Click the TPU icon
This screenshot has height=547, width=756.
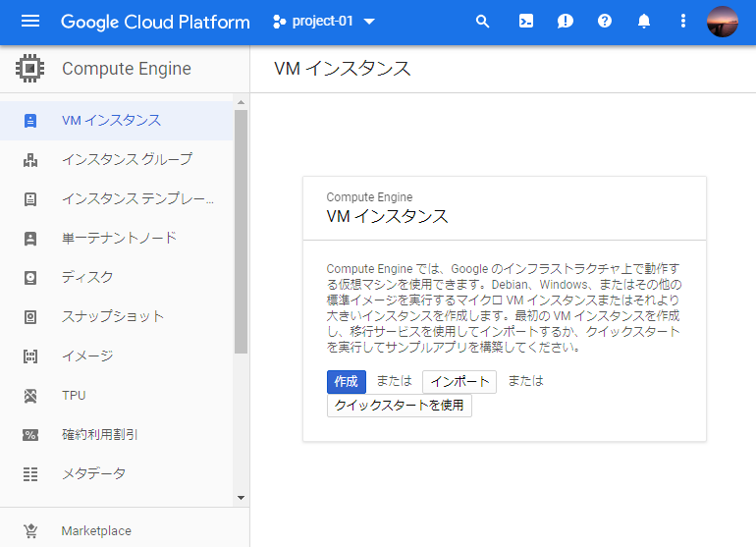(30, 396)
